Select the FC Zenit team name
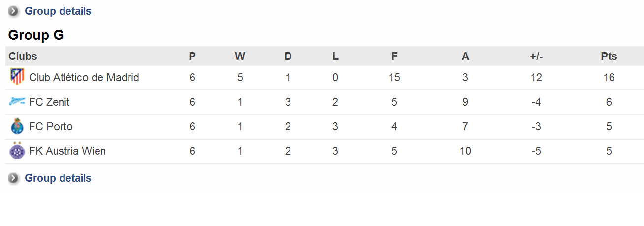 49,102
